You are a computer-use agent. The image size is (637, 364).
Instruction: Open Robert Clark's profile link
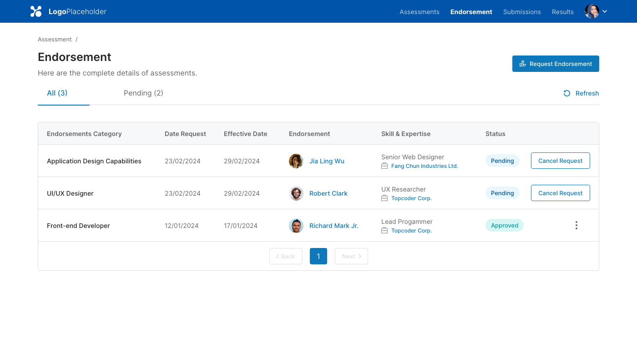329,193
